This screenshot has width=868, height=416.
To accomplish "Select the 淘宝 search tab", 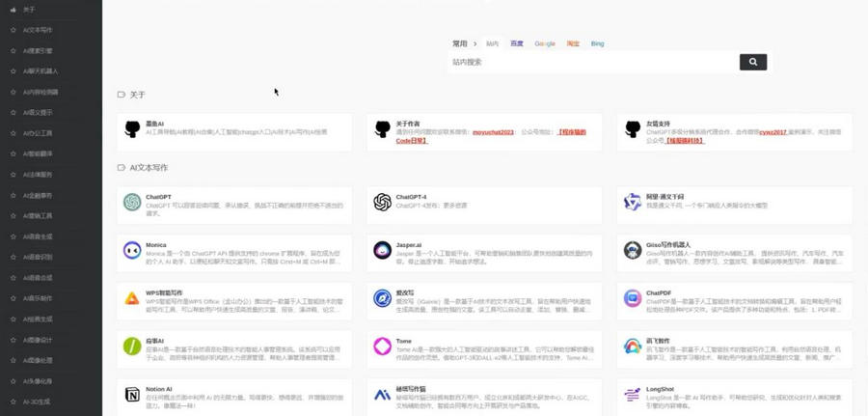I will tap(573, 43).
